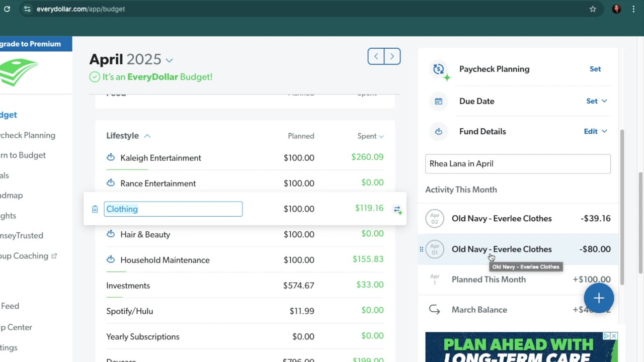Viewport: 644px width, 362px height.
Task: Grab drag handle on the -$80.00 transaction
Action: click(x=422, y=249)
